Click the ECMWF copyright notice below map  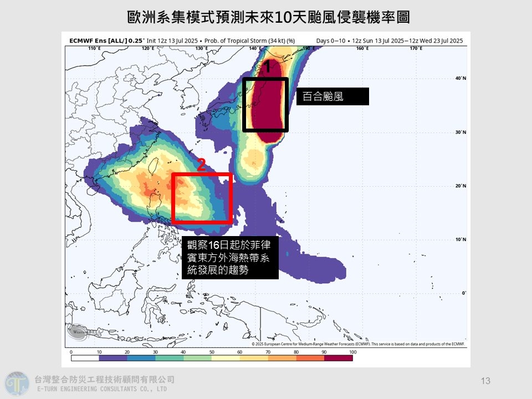point(357,344)
